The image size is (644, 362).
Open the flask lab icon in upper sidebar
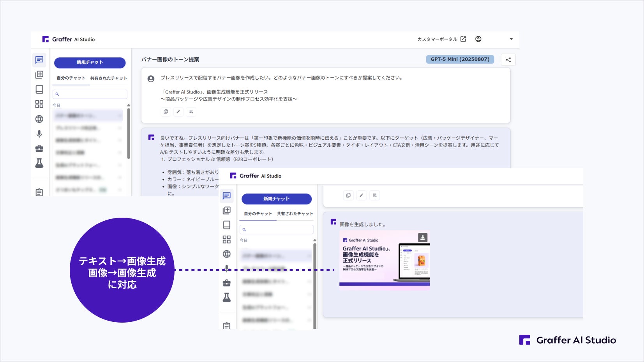[39, 163]
